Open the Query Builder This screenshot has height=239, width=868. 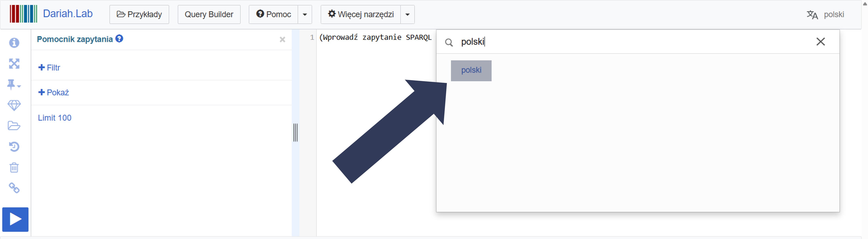tap(209, 14)
